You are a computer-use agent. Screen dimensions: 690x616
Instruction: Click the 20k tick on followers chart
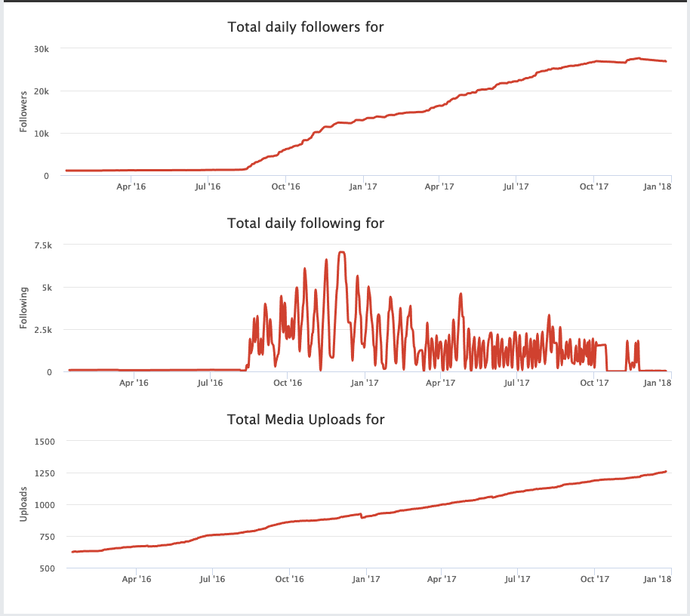39,91
